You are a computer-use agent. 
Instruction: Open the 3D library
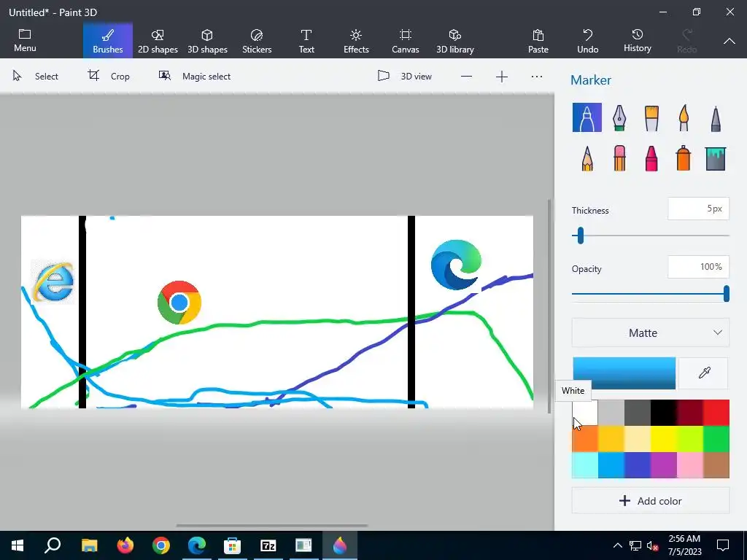point(455,42)
